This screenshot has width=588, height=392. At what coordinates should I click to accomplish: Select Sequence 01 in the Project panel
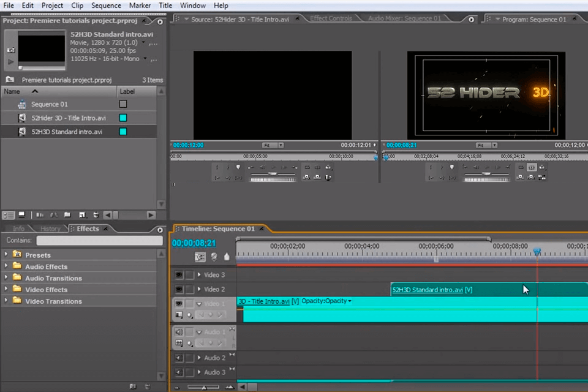click(49, 104)
